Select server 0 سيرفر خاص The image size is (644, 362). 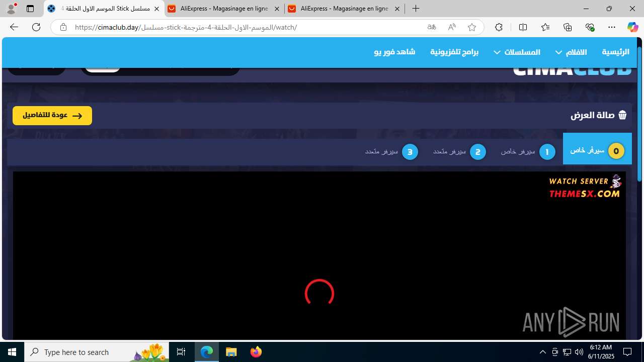pyautogui.click(x=597, y=149)
